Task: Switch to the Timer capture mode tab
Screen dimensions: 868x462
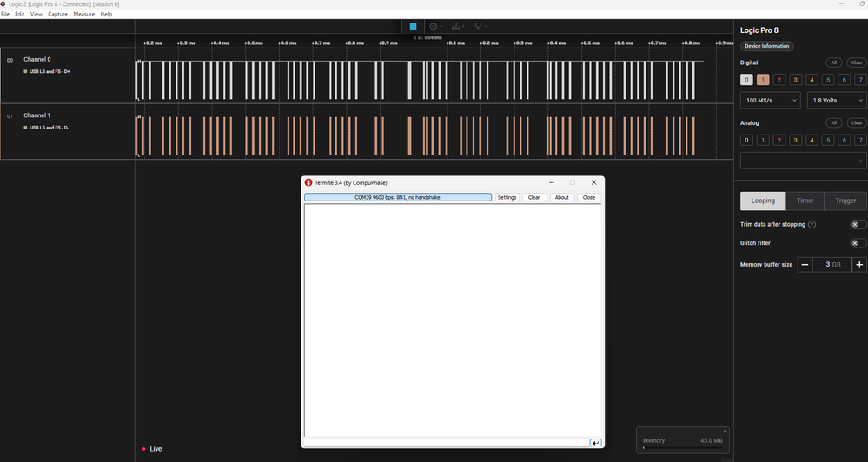Action: 805,201
